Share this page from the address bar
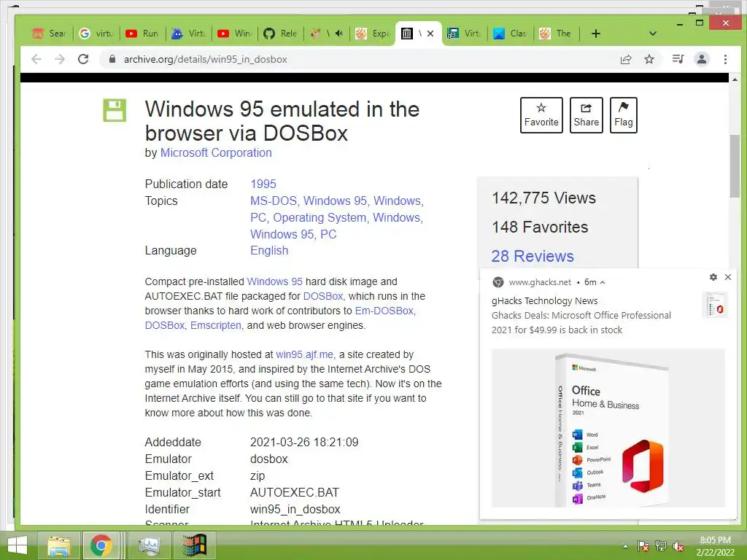This screenshot has width=747, height=560. point(625,59)
